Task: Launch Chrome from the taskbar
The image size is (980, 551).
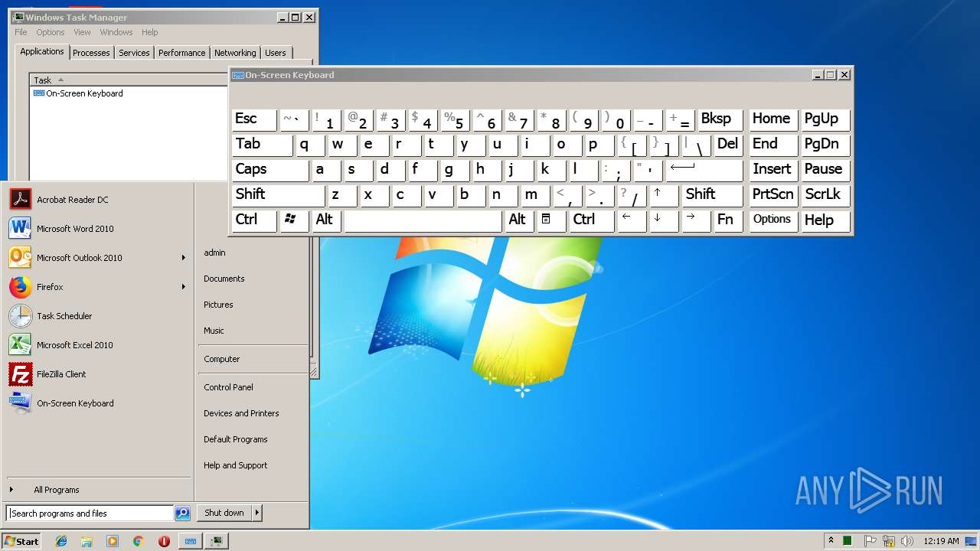Action: 138,541
